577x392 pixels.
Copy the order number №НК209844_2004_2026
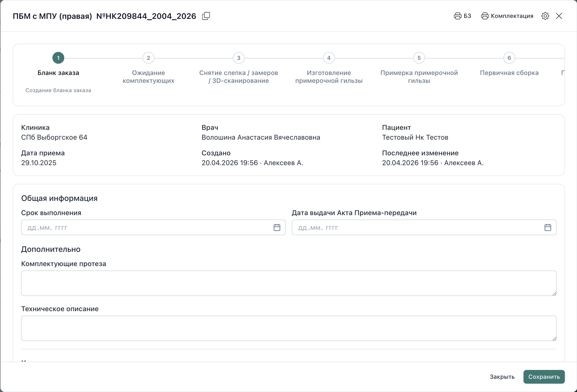point(206,16)
